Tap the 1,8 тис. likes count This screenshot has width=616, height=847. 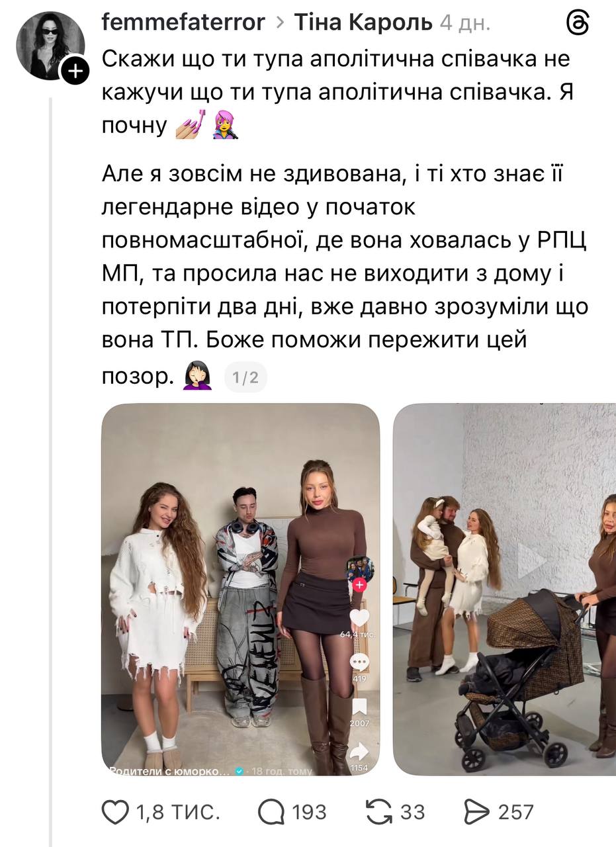tap(178, 812)
